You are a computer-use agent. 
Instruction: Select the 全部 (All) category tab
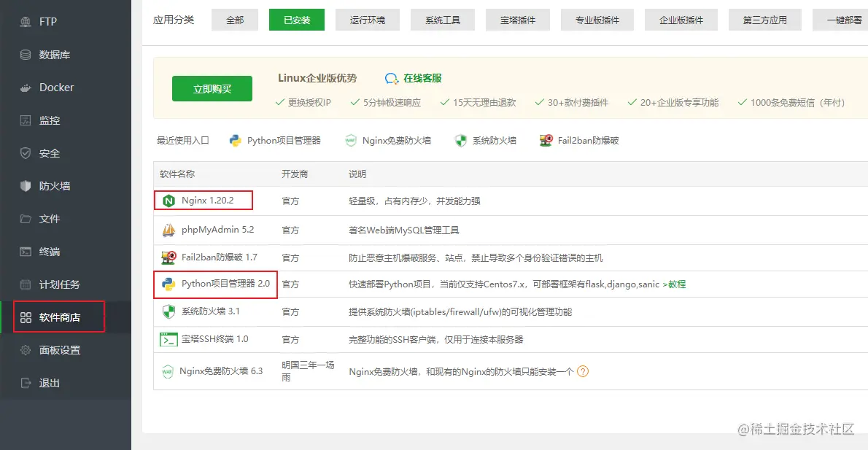pos(235,20)
